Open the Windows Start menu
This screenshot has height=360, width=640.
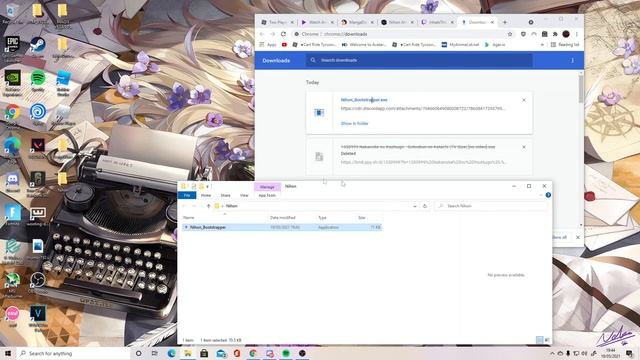tap(7, 353)
